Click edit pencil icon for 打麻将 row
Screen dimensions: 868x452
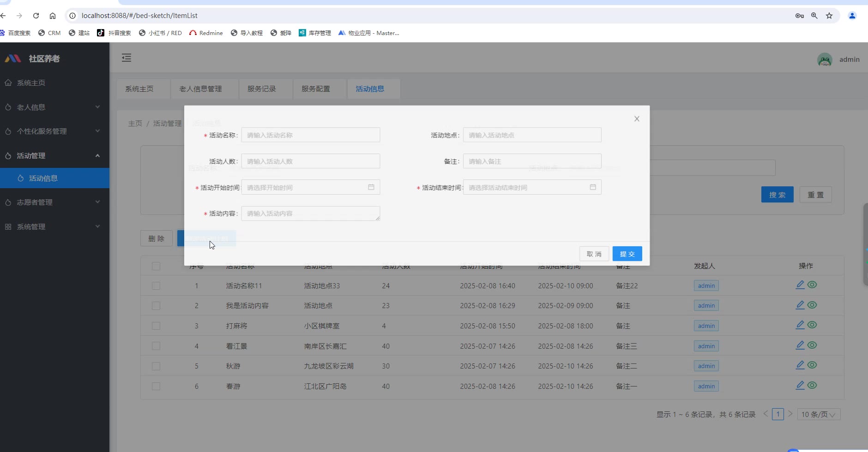tap(800, 325)
